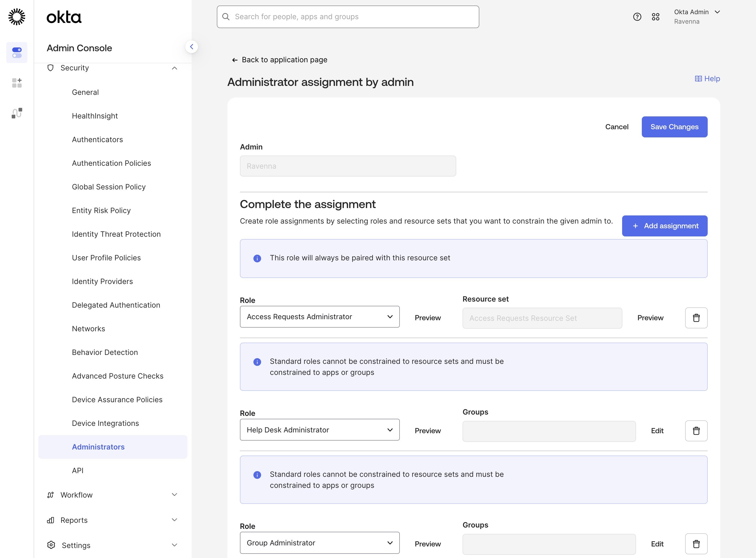
Task: Collapse the Security section
Action: (175, 68)
